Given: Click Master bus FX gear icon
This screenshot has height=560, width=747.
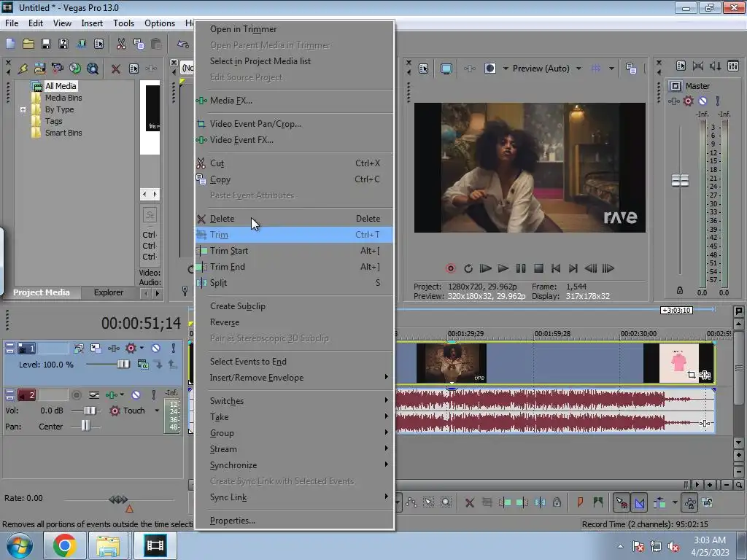Looking at the screenshot, I should point(688,101).
